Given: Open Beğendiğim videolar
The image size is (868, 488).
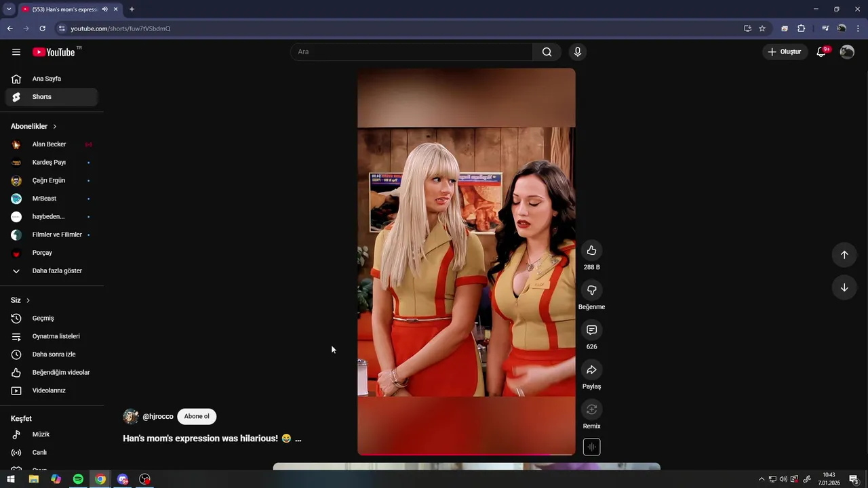Looking at the screenshot, I should (x=52, y=373).
